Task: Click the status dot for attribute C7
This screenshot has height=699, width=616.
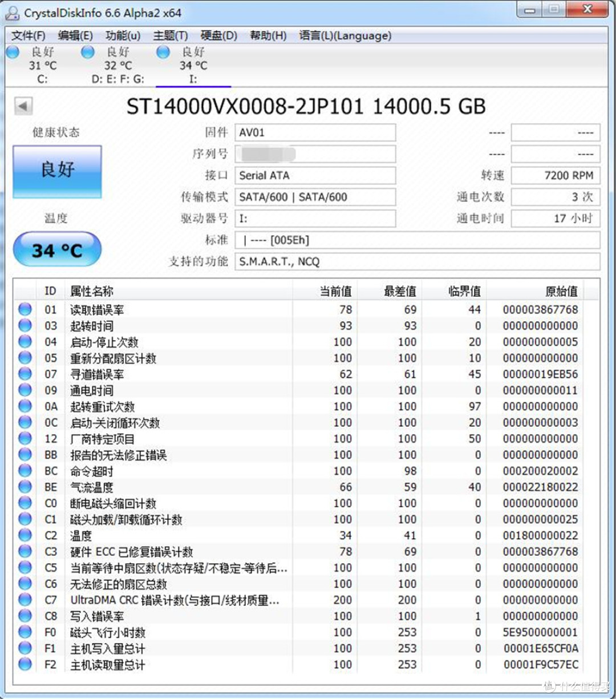Action: [25, 600]
